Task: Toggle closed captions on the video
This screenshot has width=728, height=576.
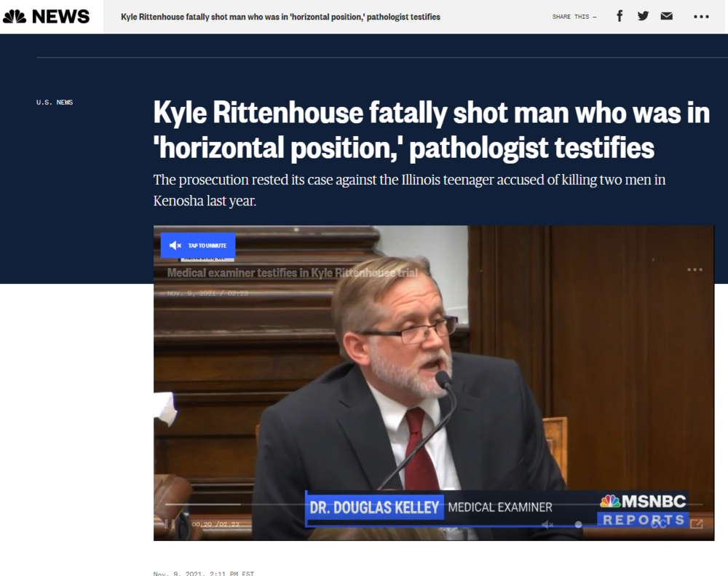Action: (x=660, y=524)
